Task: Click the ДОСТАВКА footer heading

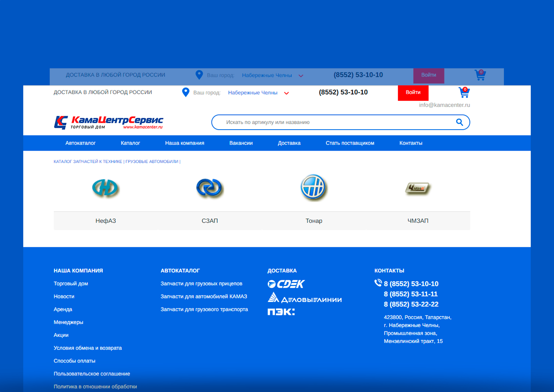Action: click(282, 271)
